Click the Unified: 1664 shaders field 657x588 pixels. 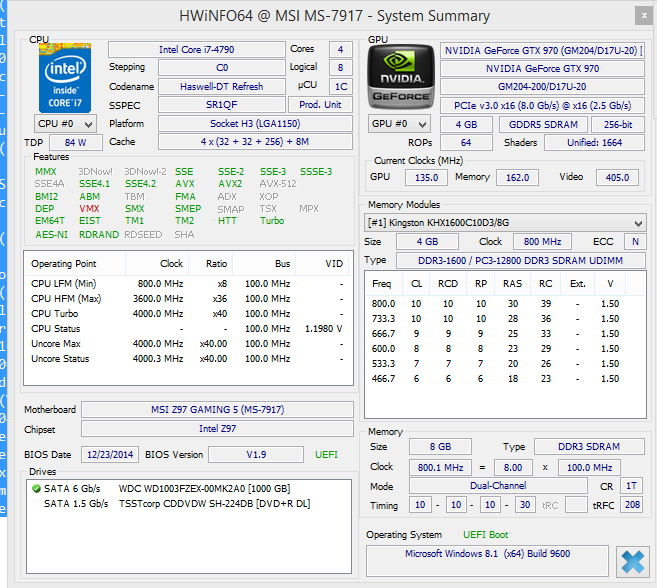[x=594, y=143]
